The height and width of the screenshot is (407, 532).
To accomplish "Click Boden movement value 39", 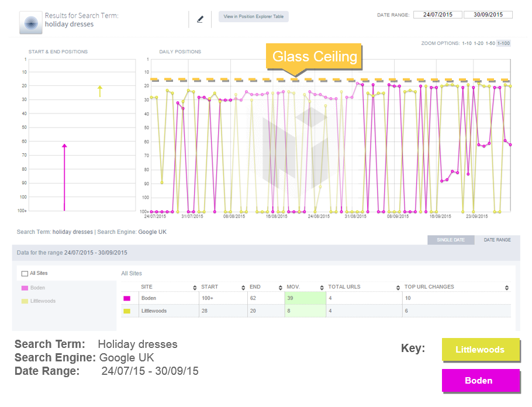I will pyautogui.click(x=290, y=298).
